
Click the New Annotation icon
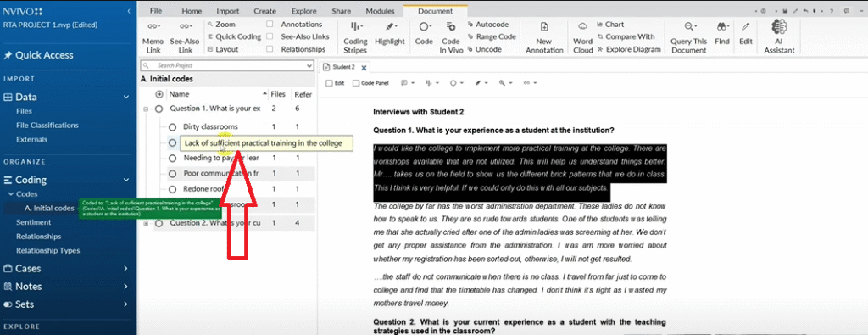coord(544,26)
